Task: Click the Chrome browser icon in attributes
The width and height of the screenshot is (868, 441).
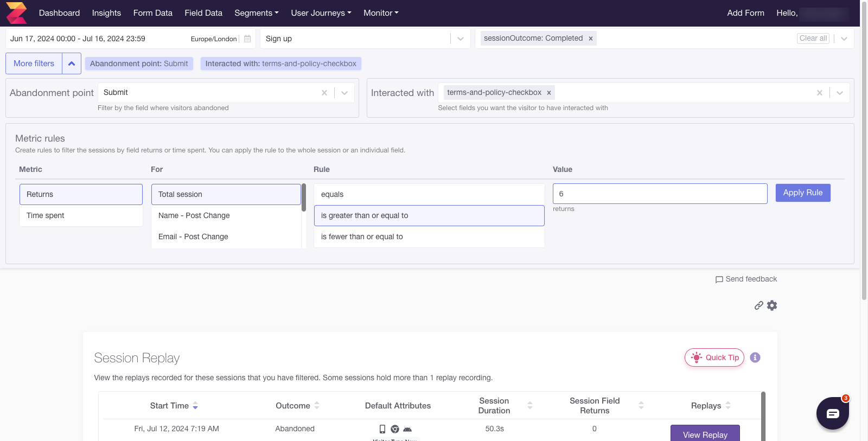Action: click(x=395, y=429)
